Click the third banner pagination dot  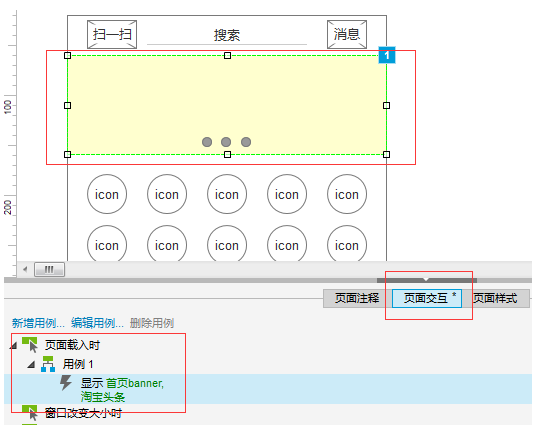click(246, 142)
